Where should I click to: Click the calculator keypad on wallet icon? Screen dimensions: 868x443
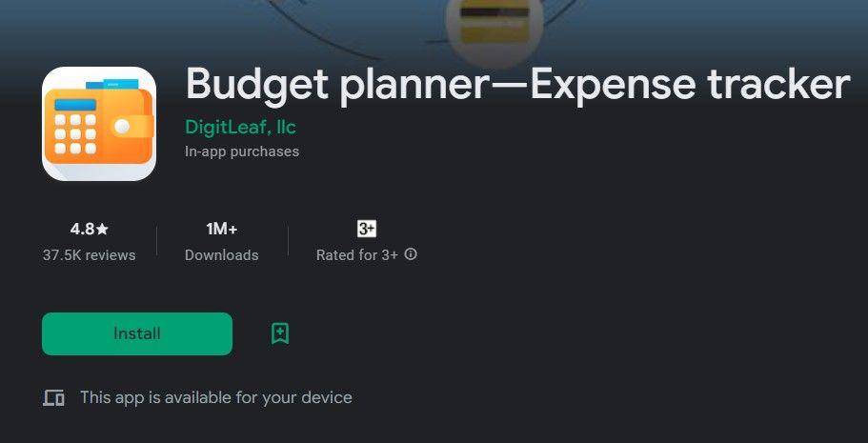pos(75,133)
